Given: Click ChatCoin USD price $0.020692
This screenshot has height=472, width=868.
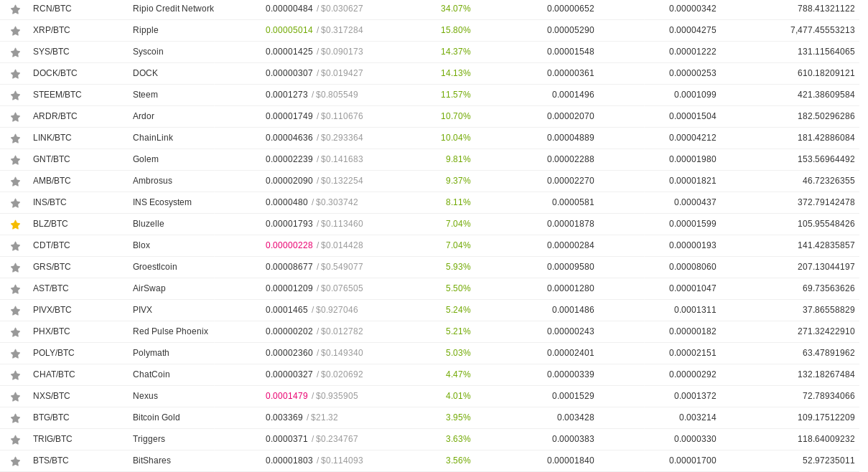Looking at the screenshot, I should 342,374.
